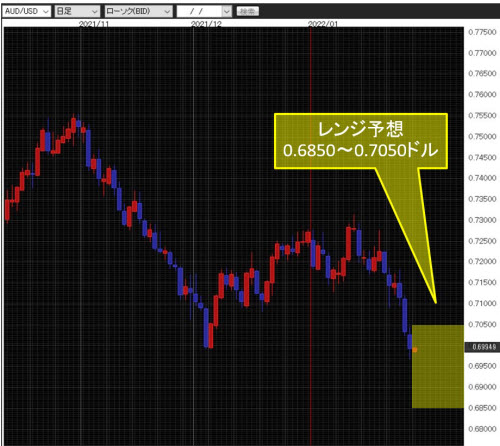The image size is (500, 446).
Task: Click the 0.72500 price axis label
Action: (482, 241)
